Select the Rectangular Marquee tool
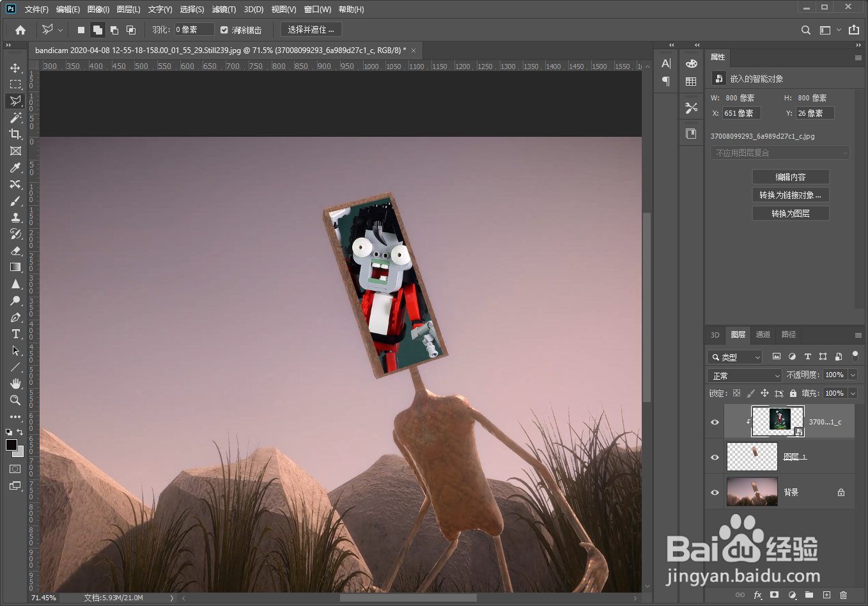This screenshot has height=606, width=868. pyautogui.click(x=15, y=84)
